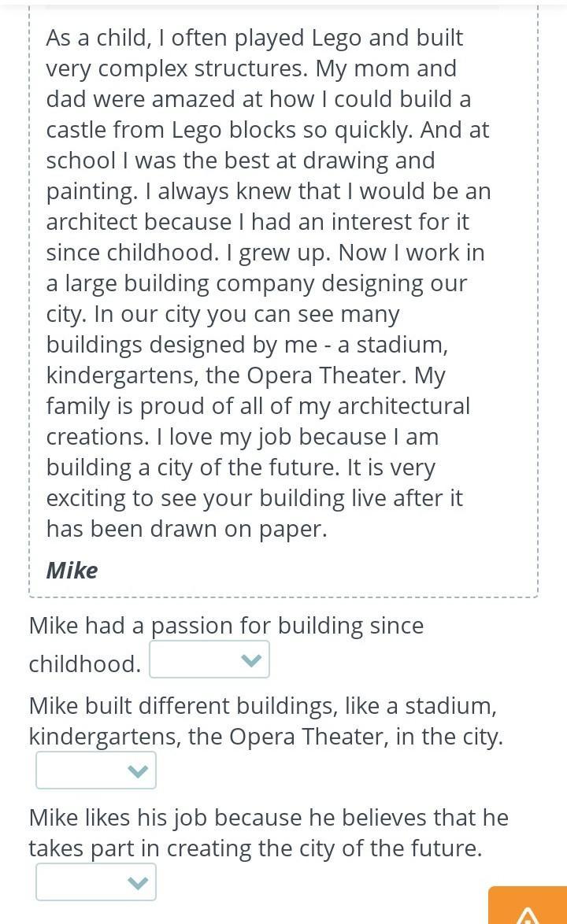Click the line "exciting to see your building live"
The height and width of the screenshot is (924, 567).
click(x=254, y=498)
